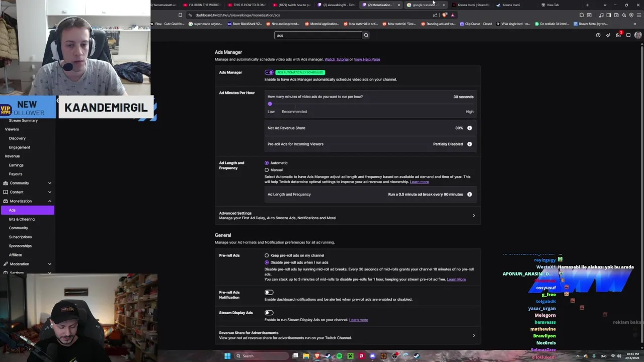The width and height of the screenshot is (644, 362).
Task: Open Brave browser from the taskbar
Action: [x=317, y=356]
